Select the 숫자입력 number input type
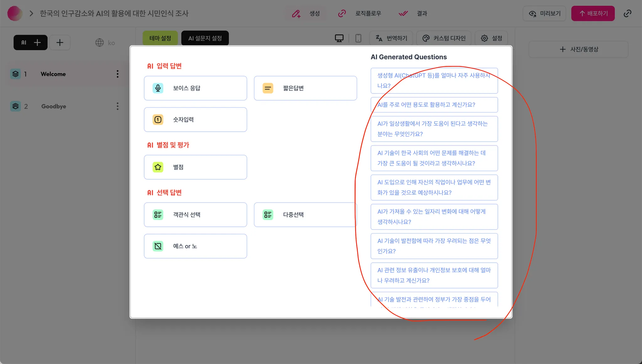The image size is (642, 364). (x=195, y=119)
